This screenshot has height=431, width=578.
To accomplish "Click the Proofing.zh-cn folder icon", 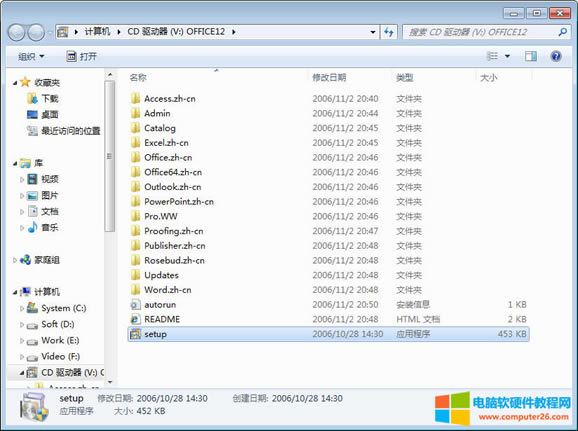I will 136,231.
